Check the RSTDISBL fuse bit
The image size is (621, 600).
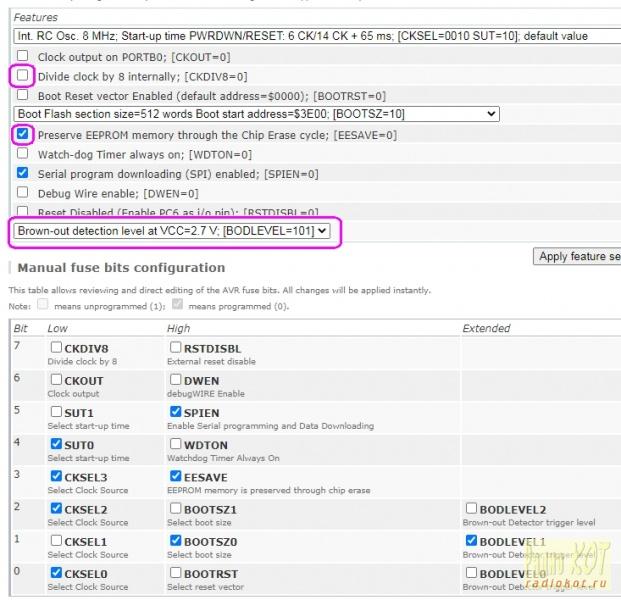(x=176, y=347)
